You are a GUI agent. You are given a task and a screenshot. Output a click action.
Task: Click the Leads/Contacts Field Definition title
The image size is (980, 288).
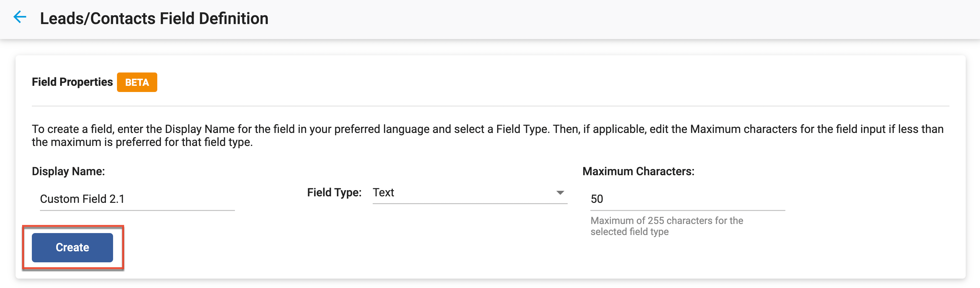(x=154, y=19)
